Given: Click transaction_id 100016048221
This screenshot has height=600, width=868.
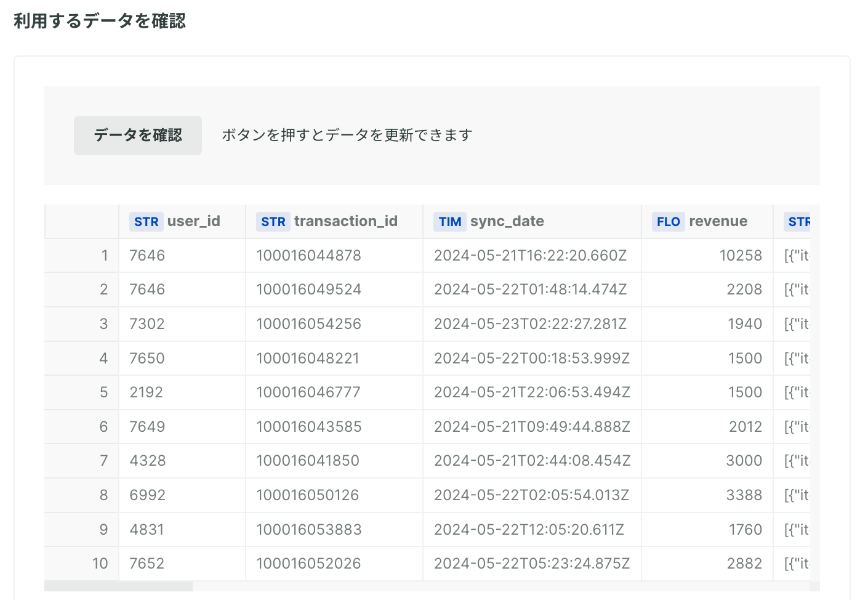Looking at the screenshot, I should [308, 359].
